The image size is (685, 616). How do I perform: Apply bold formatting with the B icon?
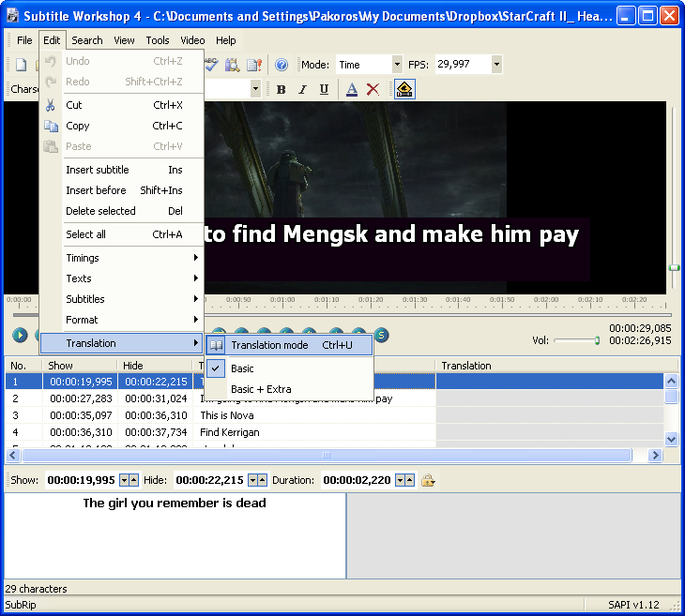281,89
